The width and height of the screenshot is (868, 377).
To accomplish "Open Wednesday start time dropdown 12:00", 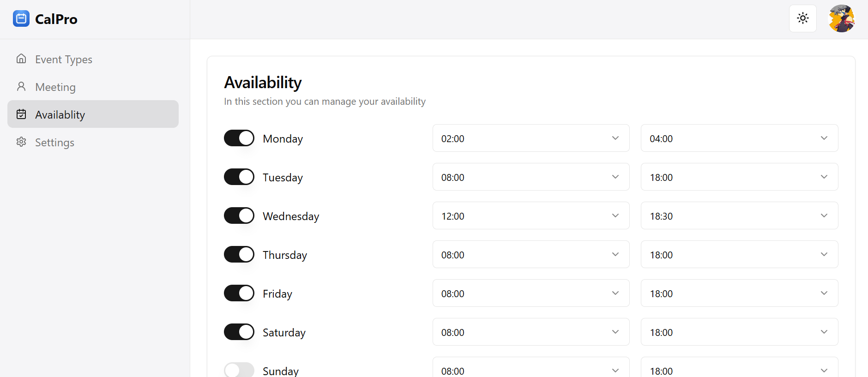I will (x=531, y=215).
